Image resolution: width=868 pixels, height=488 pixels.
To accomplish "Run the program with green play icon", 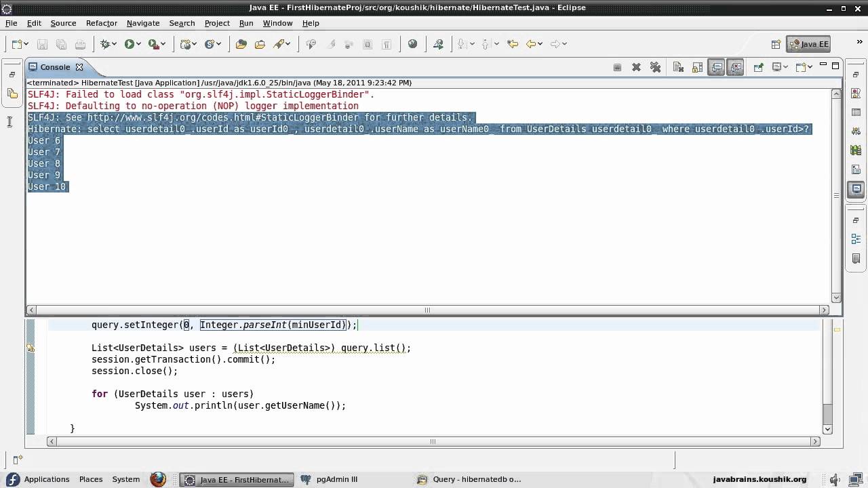I will [x=129, y=44].
